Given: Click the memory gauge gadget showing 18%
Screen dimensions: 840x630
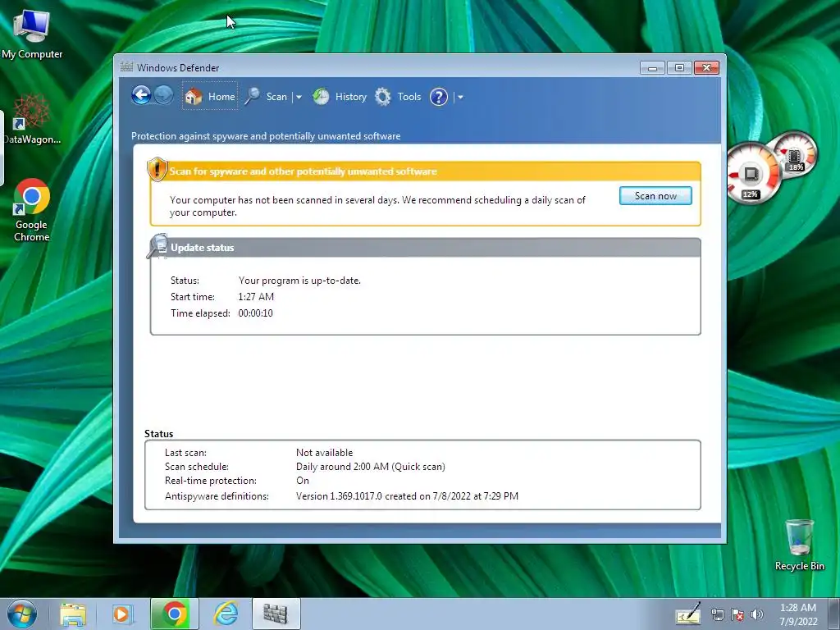Looking at the screenshot, I should click(x=795, y=155).
